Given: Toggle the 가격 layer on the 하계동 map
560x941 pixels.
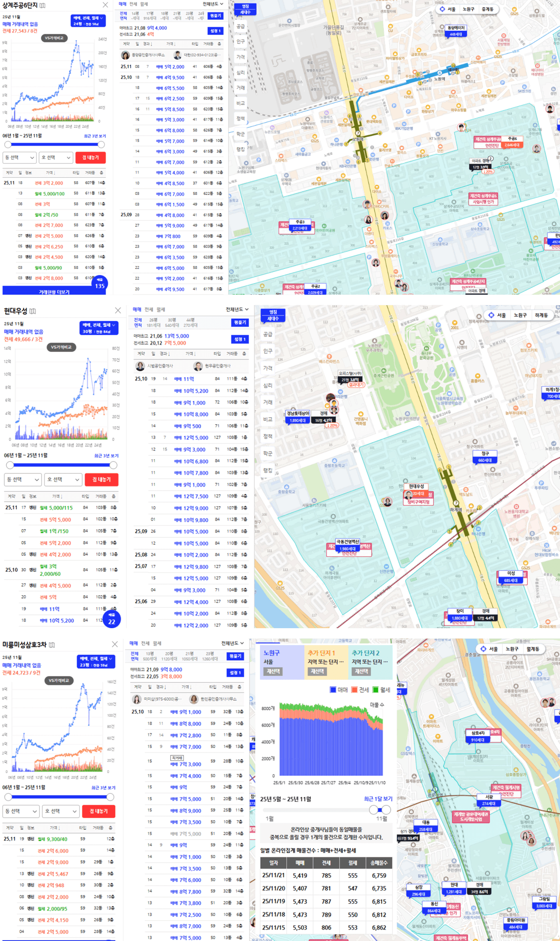Looking at the screenshot, I should (x=268, y=368).
